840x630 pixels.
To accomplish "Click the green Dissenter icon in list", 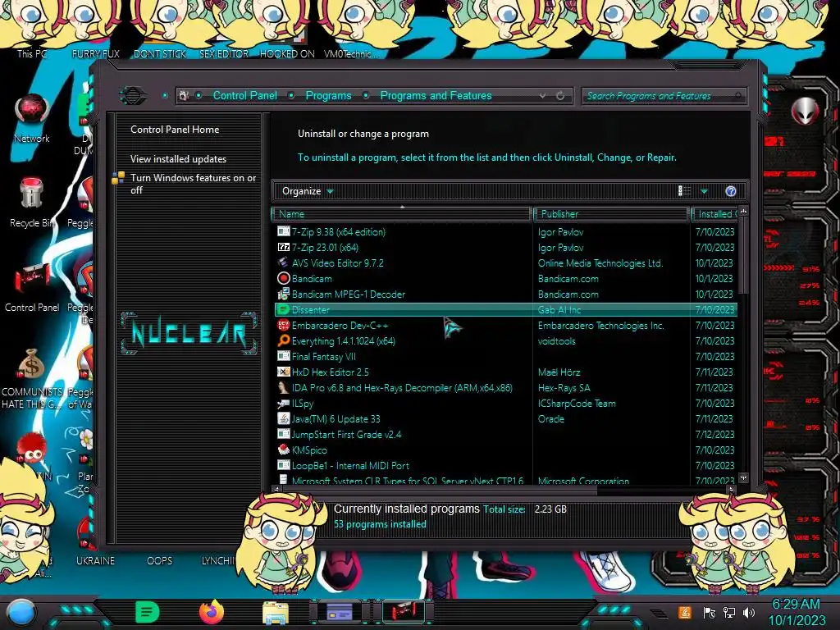I will click(x=283, y=309).
